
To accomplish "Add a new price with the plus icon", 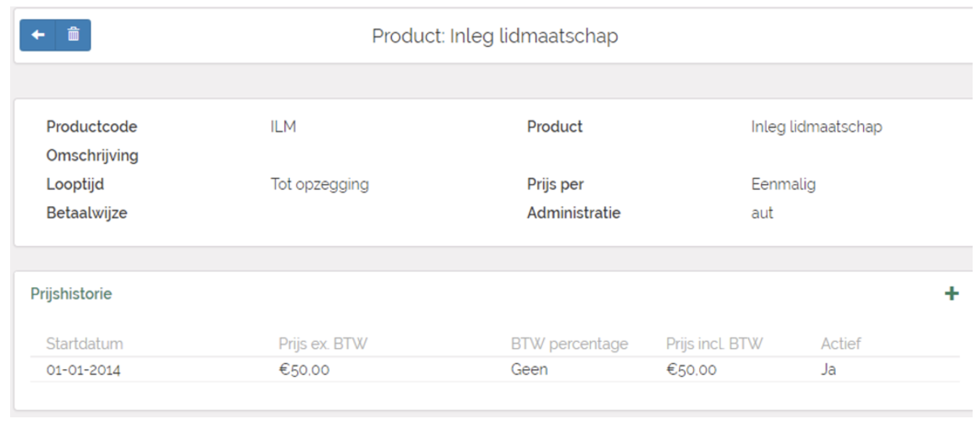I will (x=951, y=293).
